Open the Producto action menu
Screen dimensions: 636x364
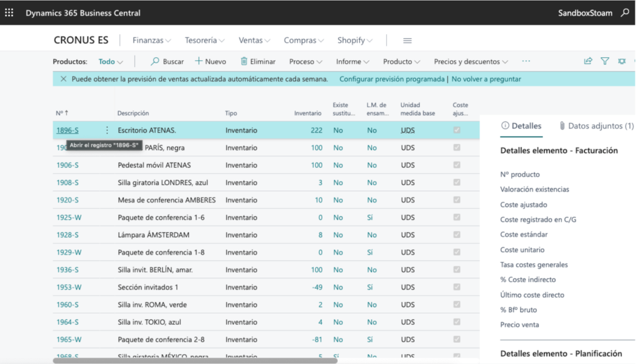[x=402, y=61]
